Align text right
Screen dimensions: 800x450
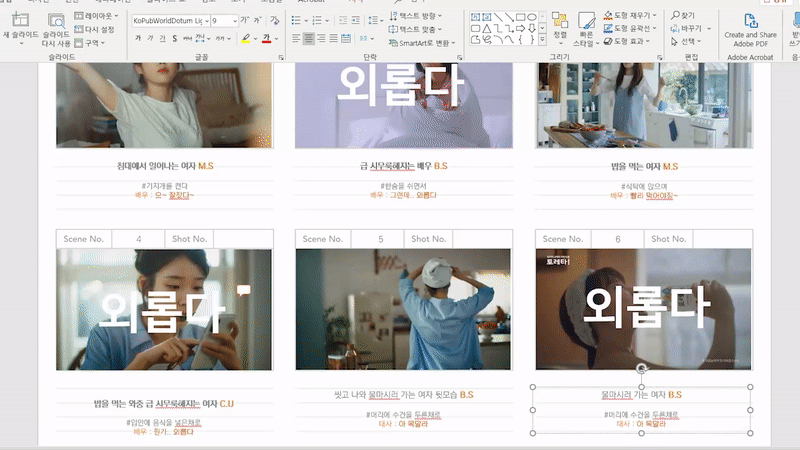(321, 38)
